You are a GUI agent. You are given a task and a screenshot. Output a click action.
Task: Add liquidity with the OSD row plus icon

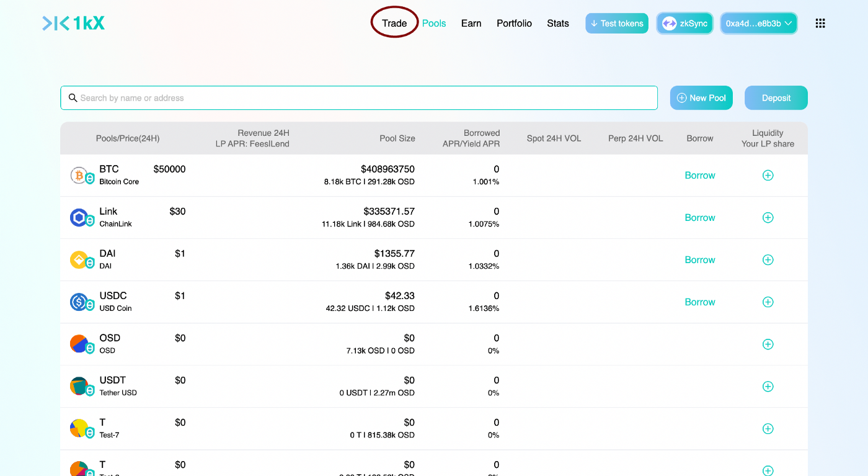click(768, 344)
